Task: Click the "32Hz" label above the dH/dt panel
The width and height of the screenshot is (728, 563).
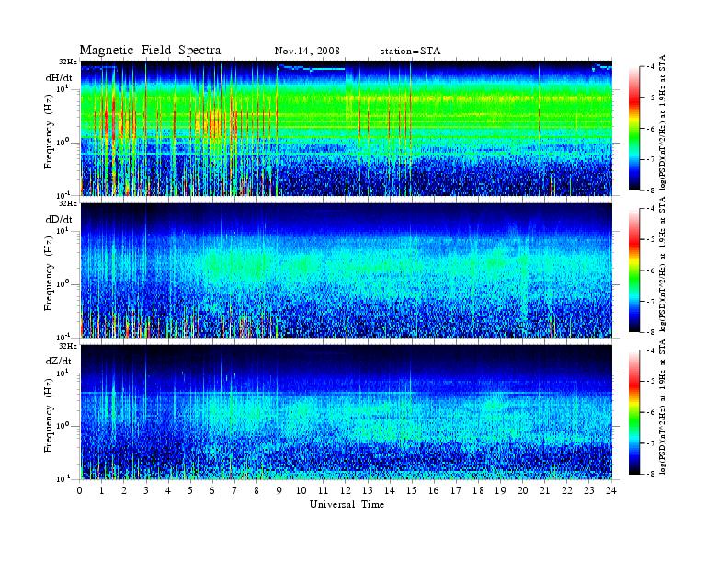Action: pos(67,62)
